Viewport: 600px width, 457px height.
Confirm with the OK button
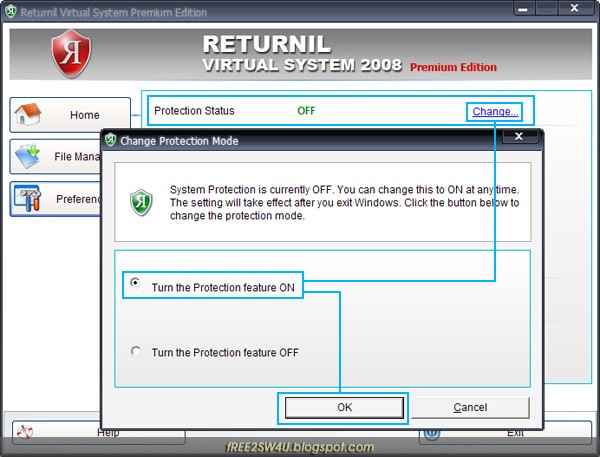344,408
